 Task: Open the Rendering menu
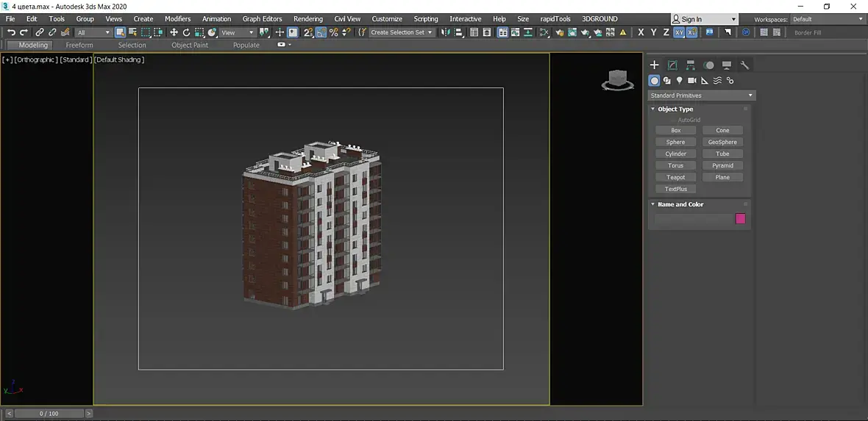click(x=307, y=19)
